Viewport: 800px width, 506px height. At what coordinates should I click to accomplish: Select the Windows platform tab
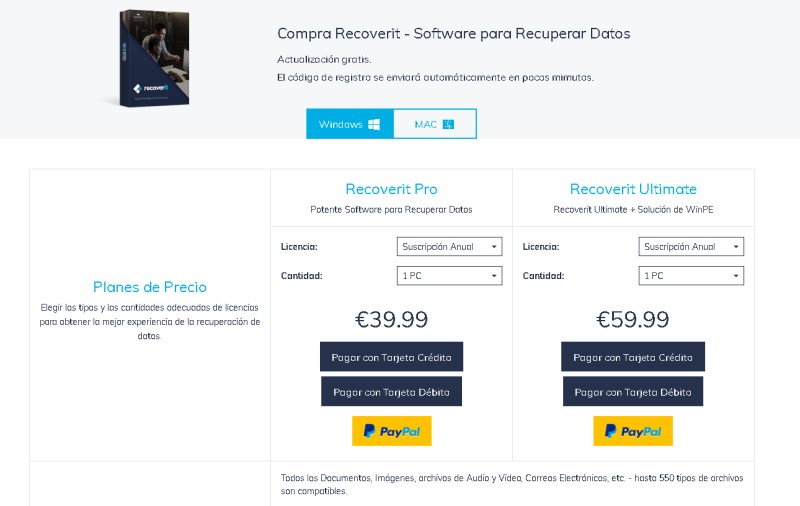click(x=350, y=124)
